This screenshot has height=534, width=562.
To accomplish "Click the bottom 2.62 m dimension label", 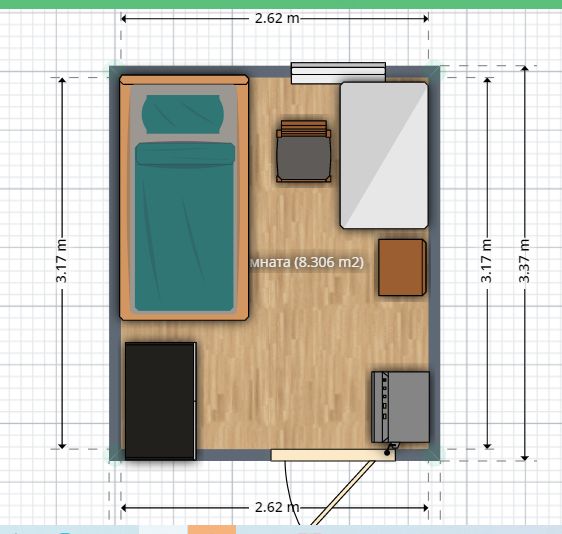I will 277,507.
